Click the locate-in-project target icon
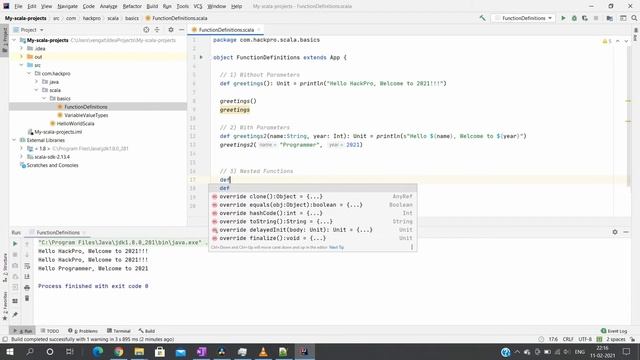The width and height of the screenshot is (640, 360). (x=146, y=30)
